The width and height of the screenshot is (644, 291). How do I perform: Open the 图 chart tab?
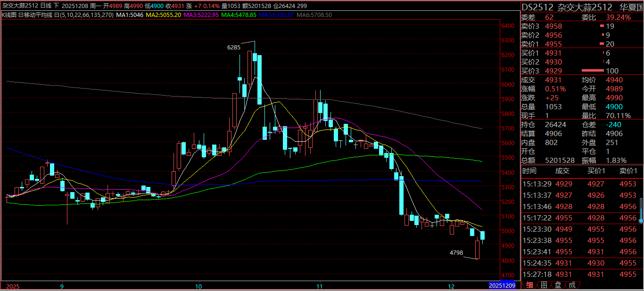tap(544, 285)
